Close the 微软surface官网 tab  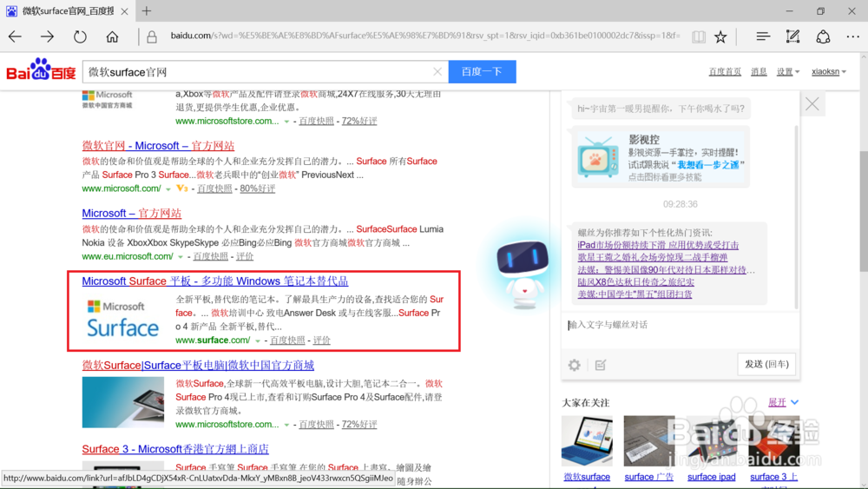pyautogui.click(x=124, y=11)
